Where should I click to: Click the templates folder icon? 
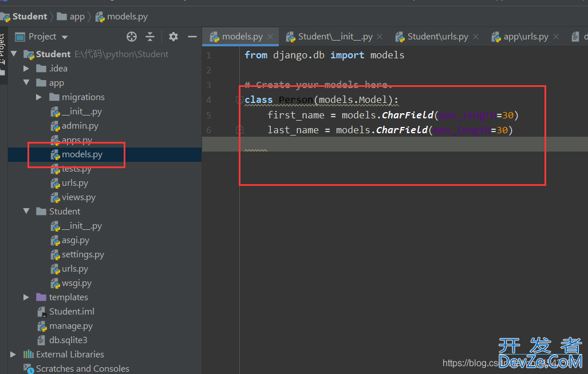tap(41, 297)
